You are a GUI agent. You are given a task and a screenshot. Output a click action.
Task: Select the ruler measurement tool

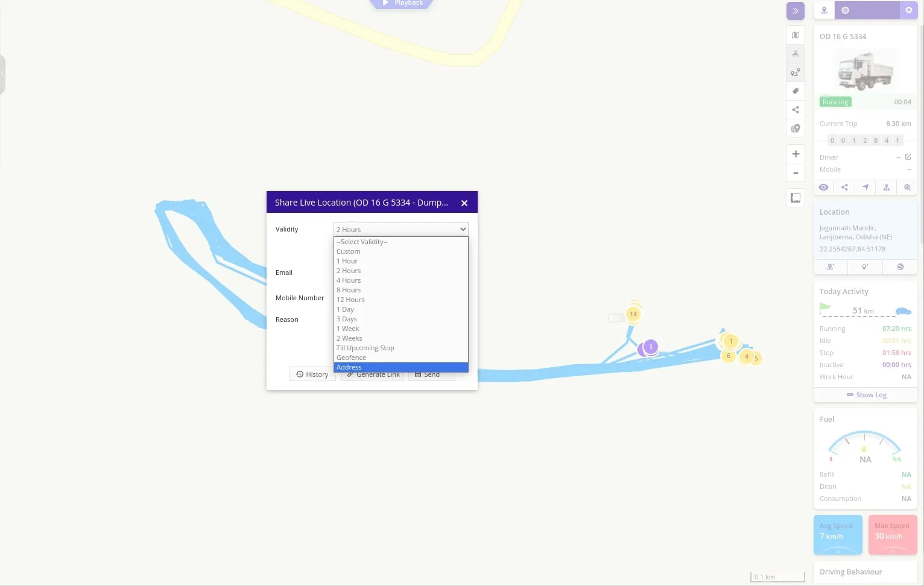click(796, 198)
